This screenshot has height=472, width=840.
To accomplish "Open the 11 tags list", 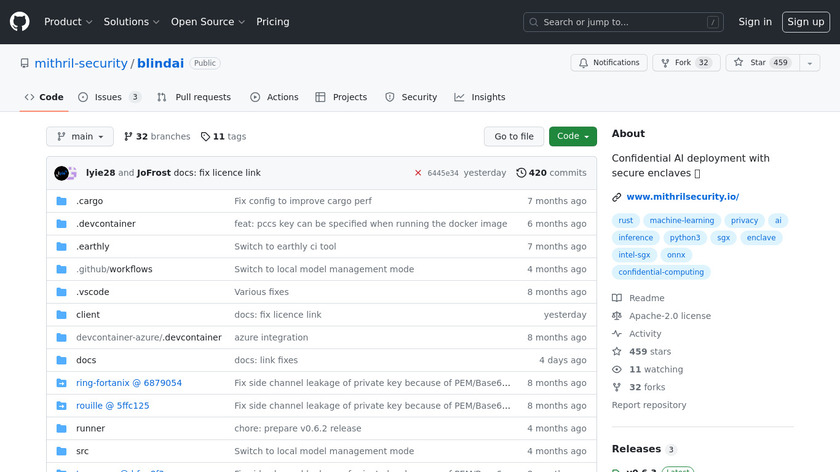I will point(223,137).
